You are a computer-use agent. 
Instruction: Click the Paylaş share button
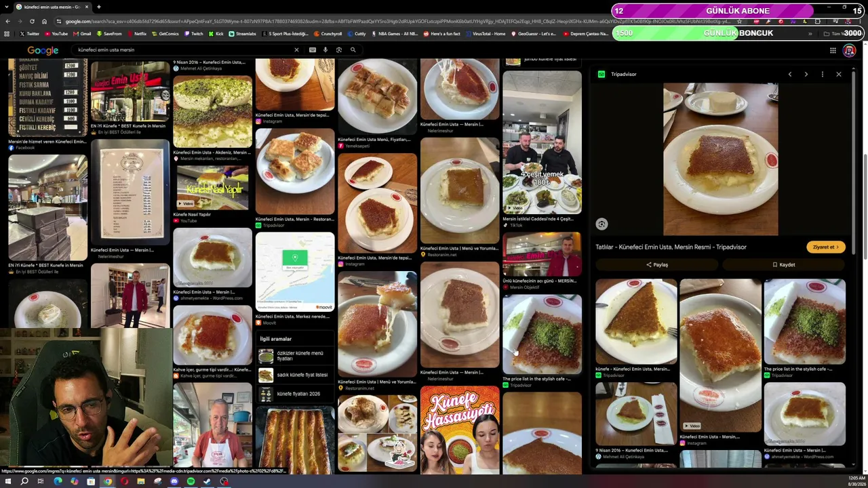click(x=657, y=265)
